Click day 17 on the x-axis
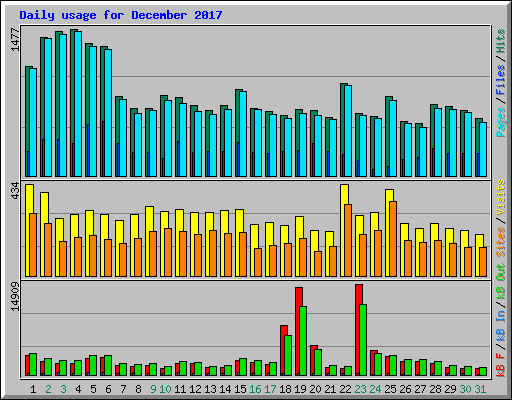This screenshot has width=512, height=400. coord(270,389)
